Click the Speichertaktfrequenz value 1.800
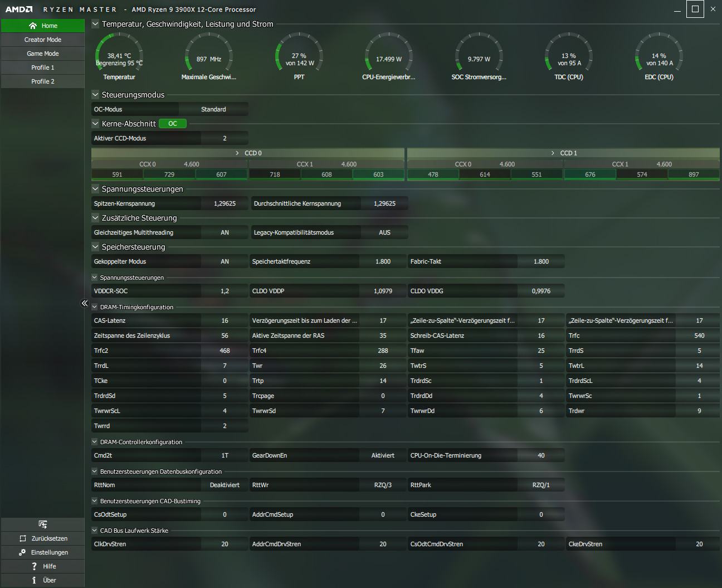The image size is (722, 588). pos(383,261)
